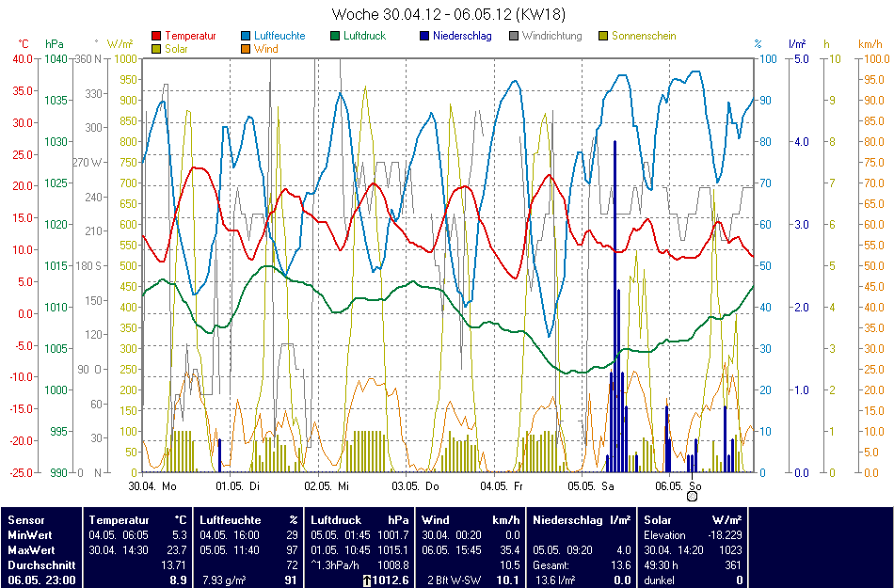
Task: Click the maximum temperature value 23.7
Action: pos(179,550)
